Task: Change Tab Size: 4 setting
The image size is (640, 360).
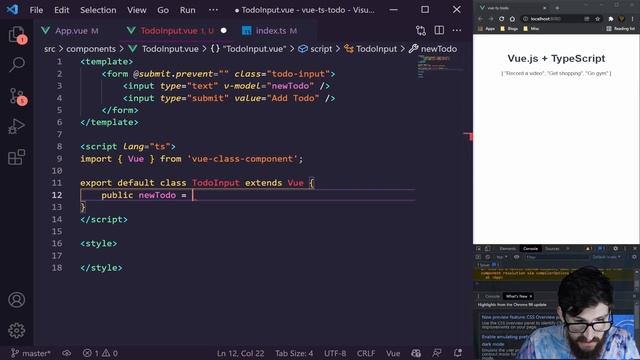Action: pos(294,353)
